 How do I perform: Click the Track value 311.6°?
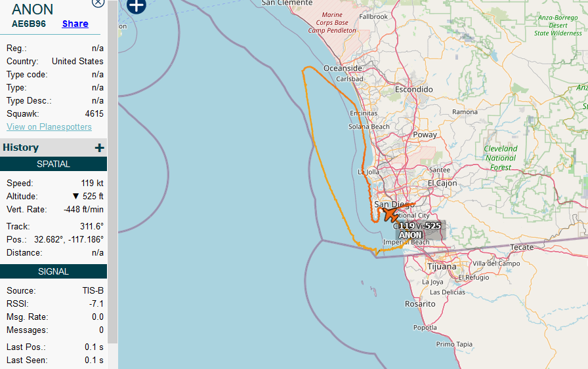point(91,226)
